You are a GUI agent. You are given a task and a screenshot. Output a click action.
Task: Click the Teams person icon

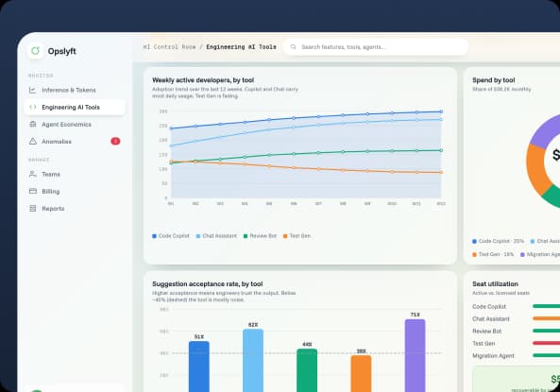[32, 174]
